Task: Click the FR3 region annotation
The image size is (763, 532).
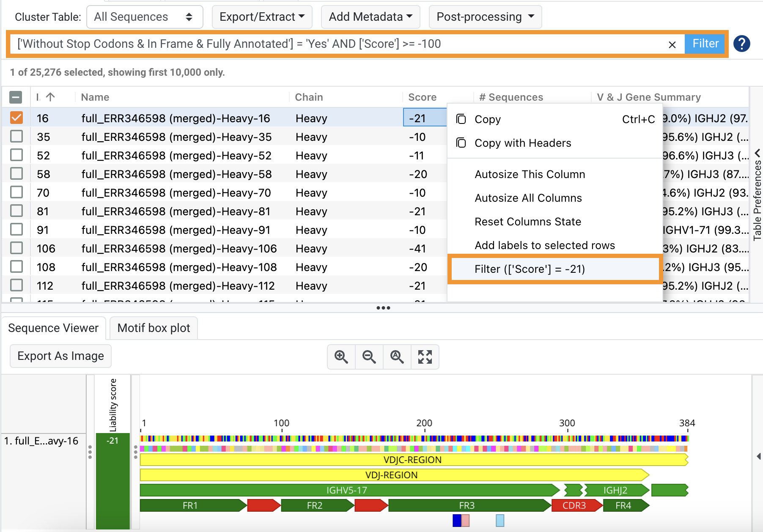Action: tap(469, 505)
